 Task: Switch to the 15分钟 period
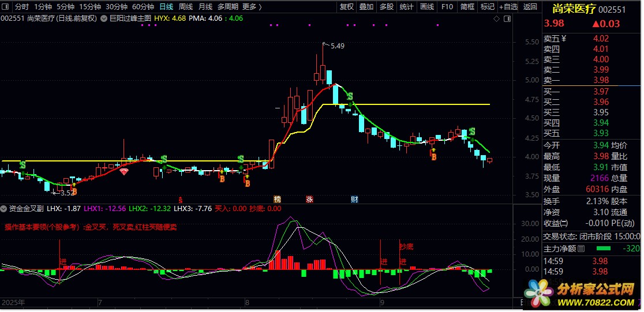tap(90, 6)
